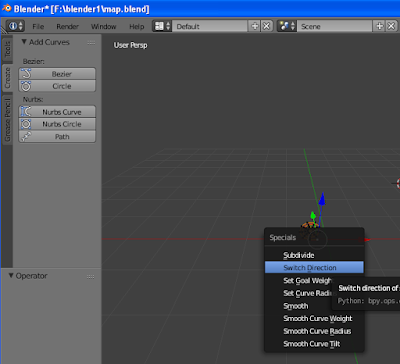Delete the Default screen layout
This screenshot has width=400, height=364.
pos(267,26)
